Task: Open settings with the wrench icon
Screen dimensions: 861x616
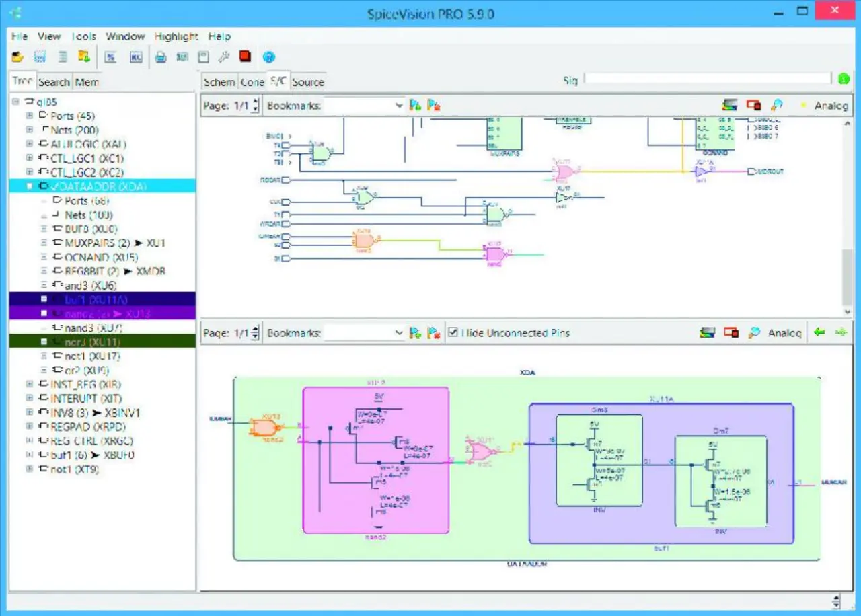Action: [x=225, y=56]
